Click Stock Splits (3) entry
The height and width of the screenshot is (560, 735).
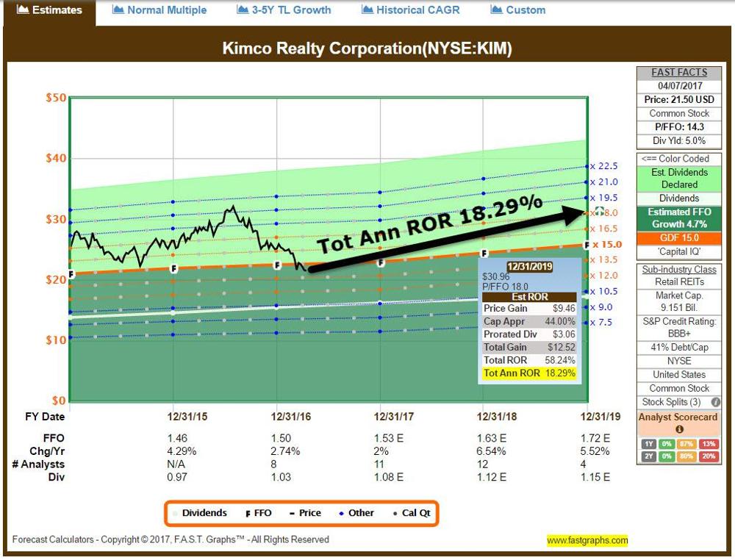point(671,402)
